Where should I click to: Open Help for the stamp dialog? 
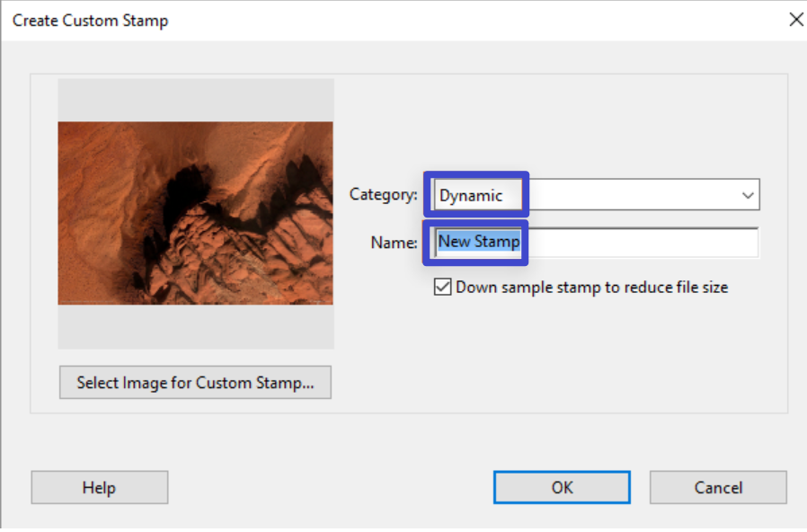tap(99, 487)
